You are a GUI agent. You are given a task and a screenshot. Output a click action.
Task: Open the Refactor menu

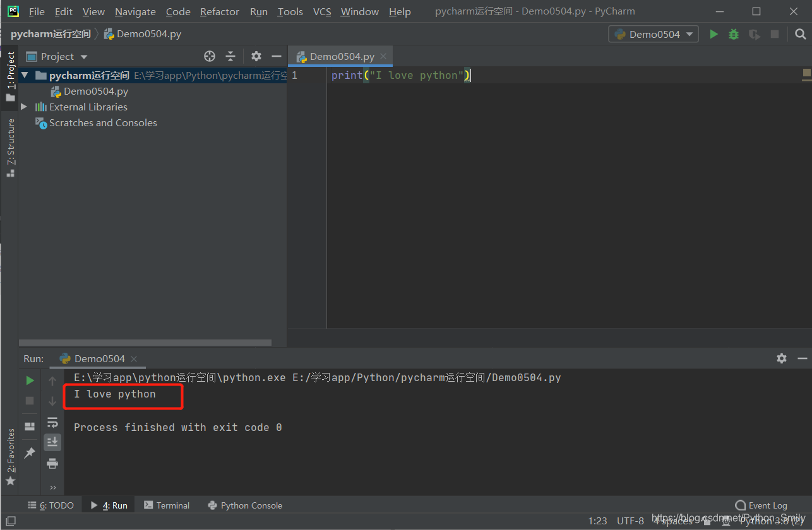[220, 12]
